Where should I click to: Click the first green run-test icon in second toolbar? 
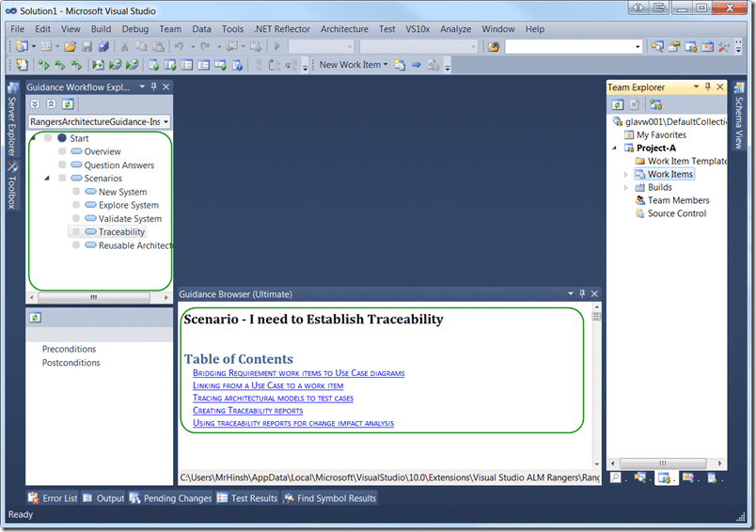point(44,65)
